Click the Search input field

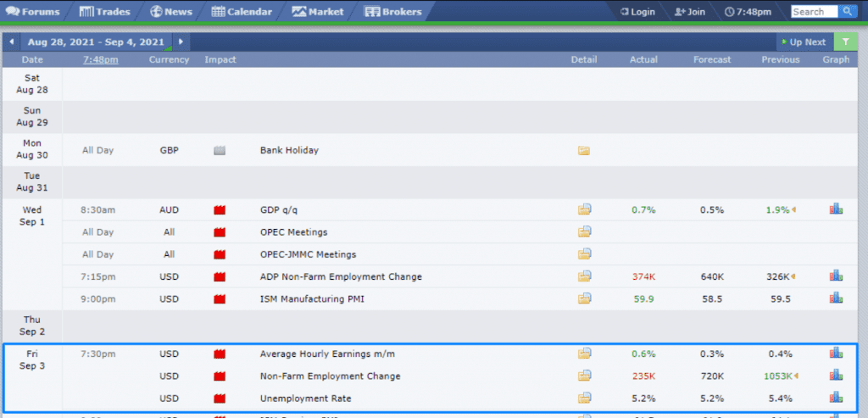click(814, 12)
